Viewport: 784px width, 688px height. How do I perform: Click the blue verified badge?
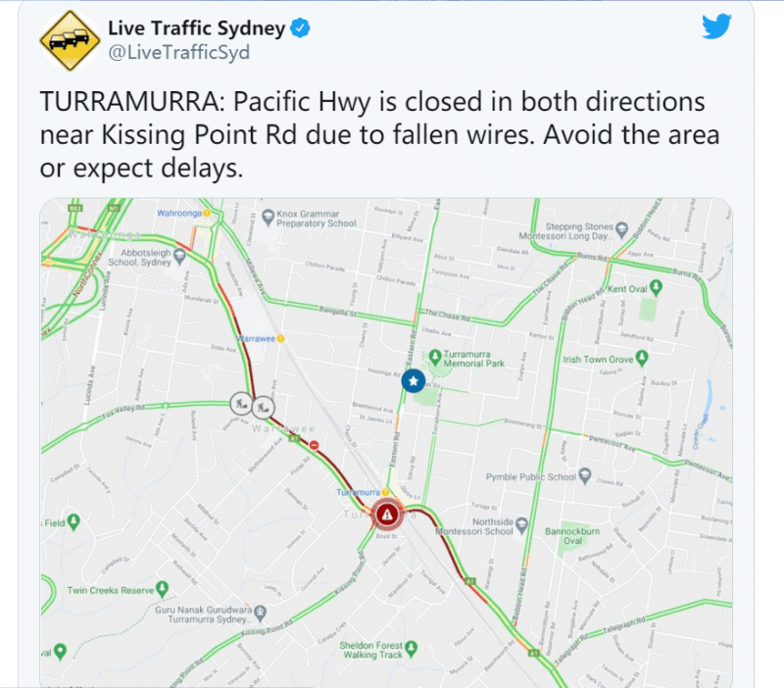(300, 28)
